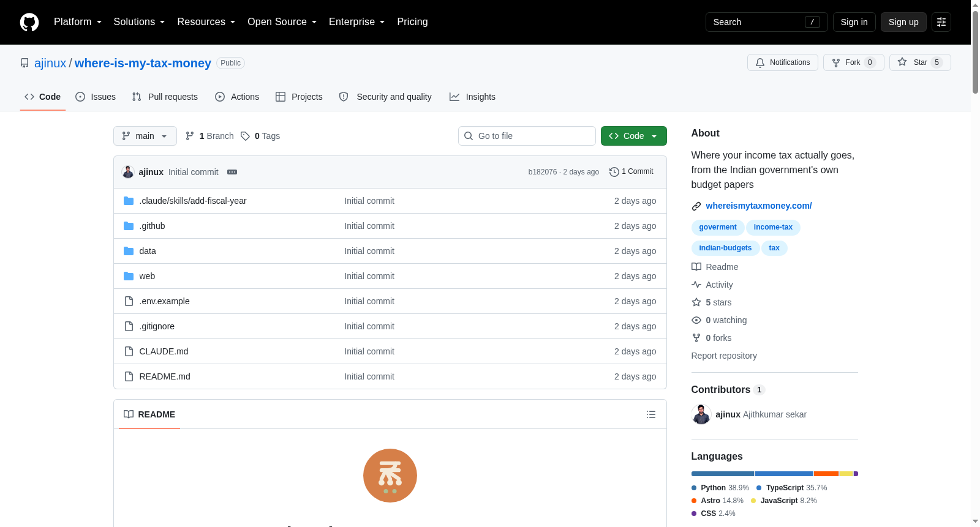The width and height of the screenshot is (980, 527).
Task: Click Report repository link
Action: point(724,356)
